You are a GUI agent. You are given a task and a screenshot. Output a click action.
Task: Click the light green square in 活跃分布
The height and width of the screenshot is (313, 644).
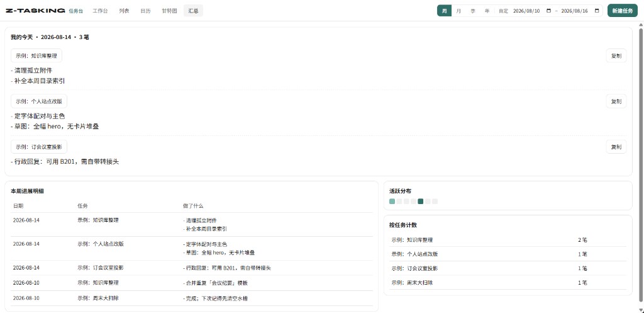click(x=392, y=201)
